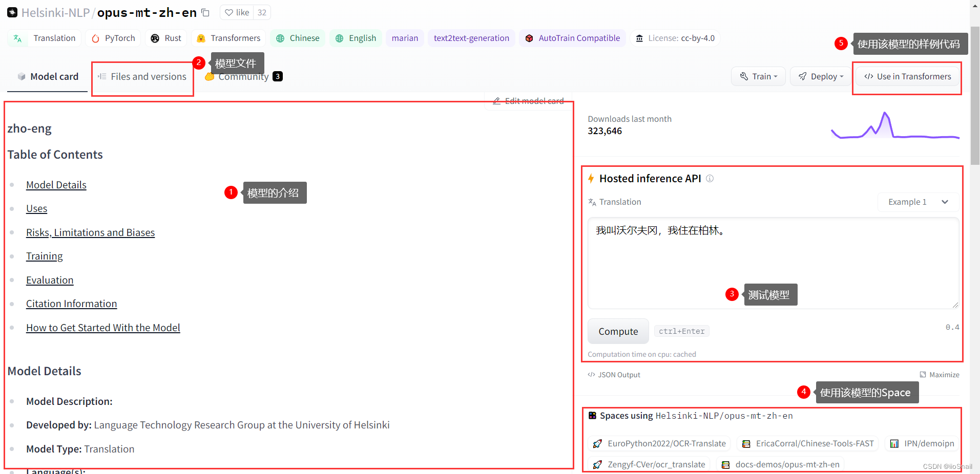
Task: Click the chart icon of IPN/demoipn
Action: (x=894, y=444)
